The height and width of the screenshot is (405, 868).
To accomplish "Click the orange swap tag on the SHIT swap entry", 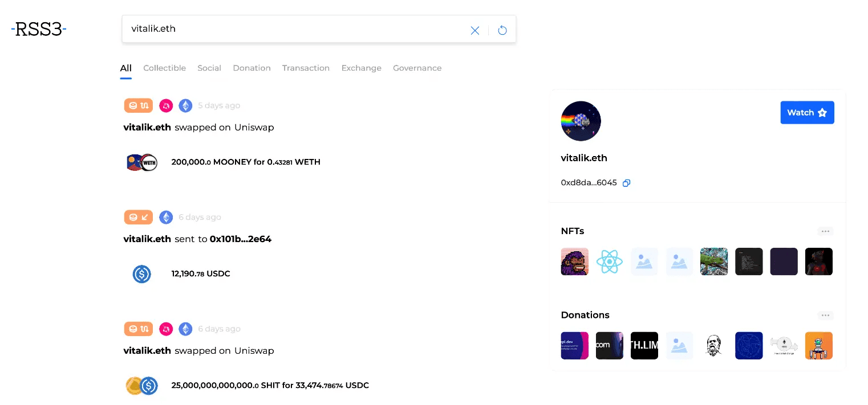I will tap(139, 329).
